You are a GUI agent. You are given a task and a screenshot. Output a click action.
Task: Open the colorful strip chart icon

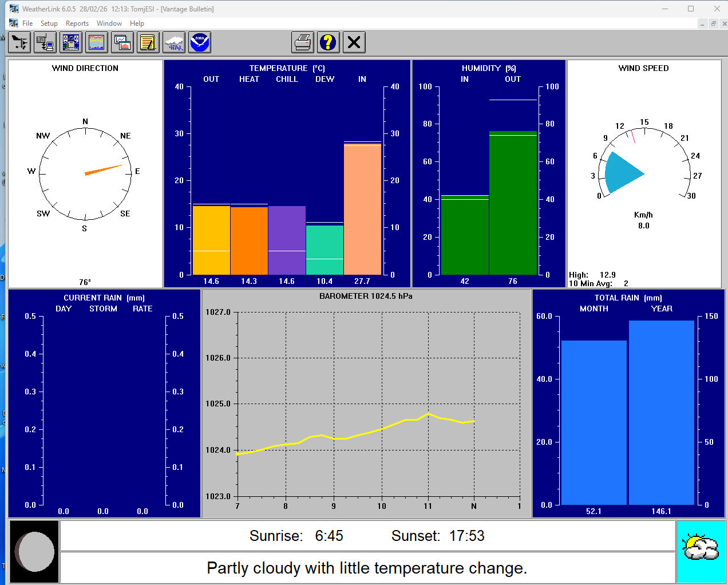click(x=97, y=42)
